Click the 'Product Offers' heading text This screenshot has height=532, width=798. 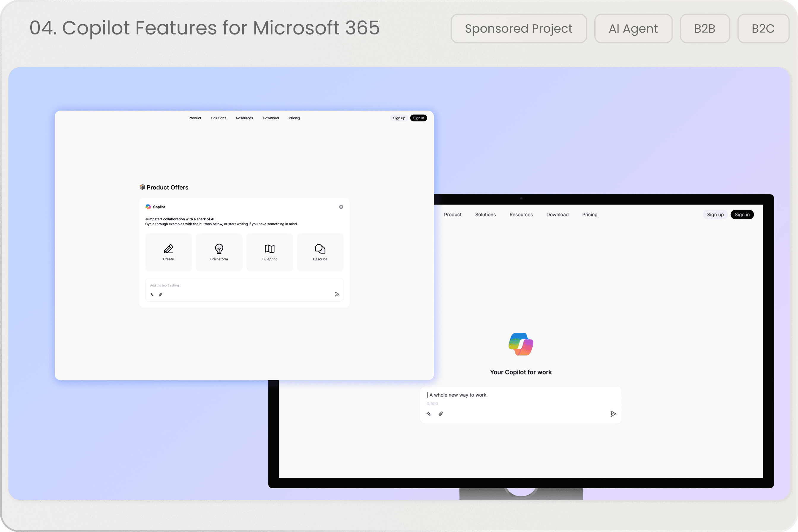pyautogui.click(x=167, y=187)
